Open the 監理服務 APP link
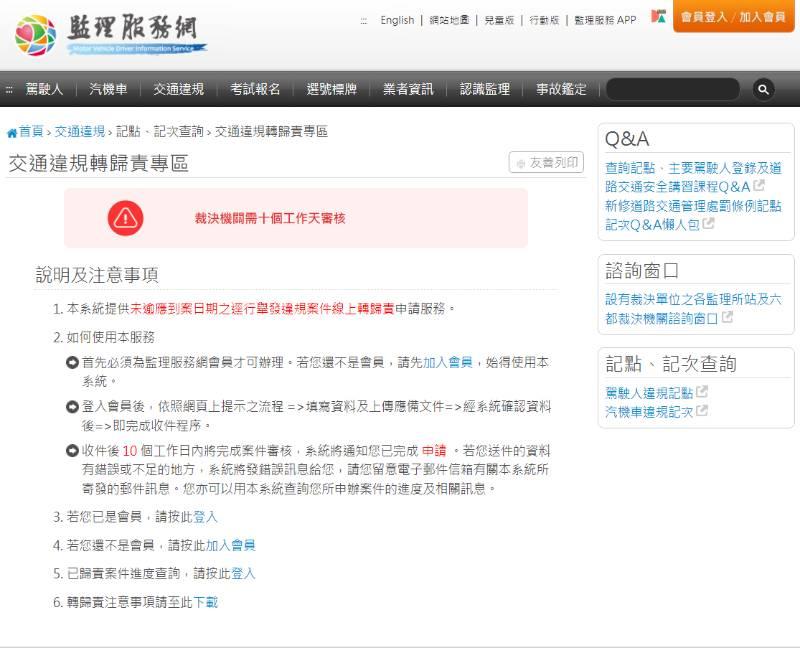The width and height of the screenshot is (800, 648). 605,20
